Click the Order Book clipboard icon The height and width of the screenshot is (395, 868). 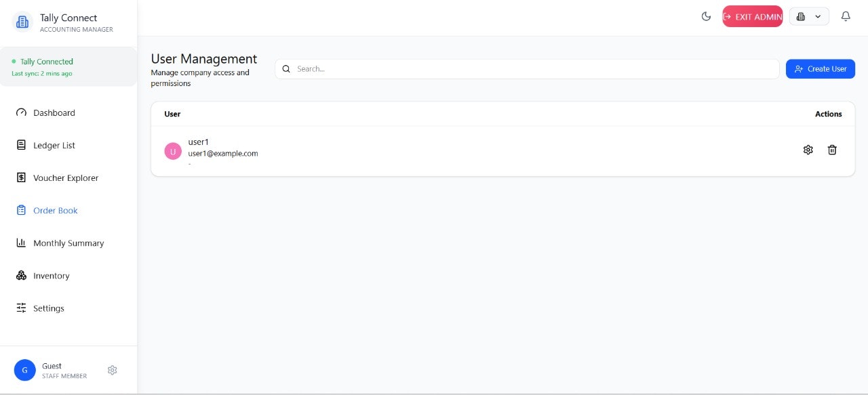tap(21, 210)
